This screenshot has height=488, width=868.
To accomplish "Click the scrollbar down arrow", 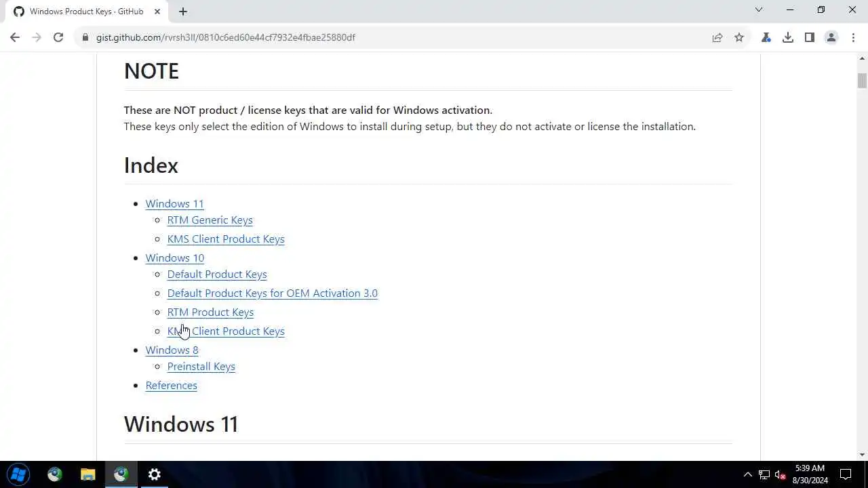I will point(862,455).
